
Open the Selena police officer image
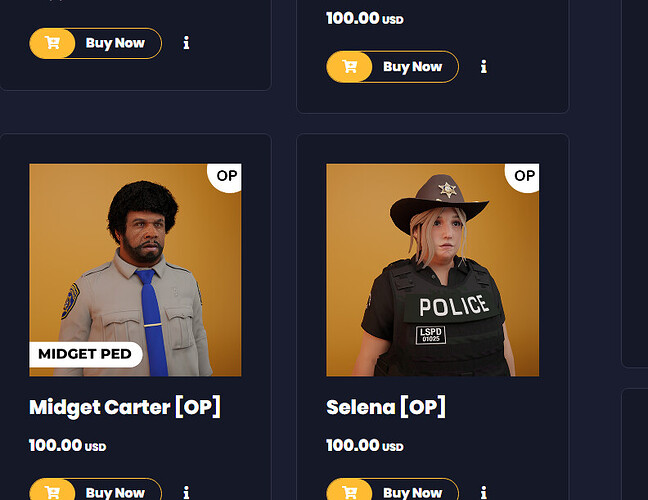tap(432, 270)
